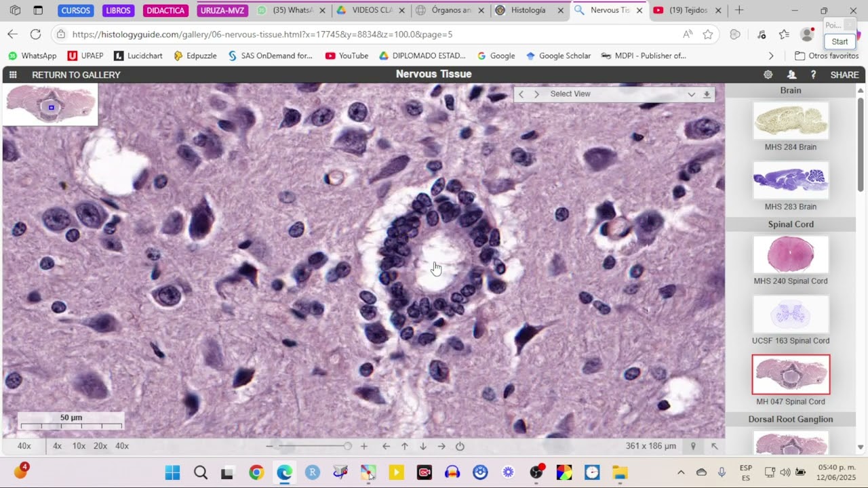This screenshot has width=868, height=488.
Task: Open MHS 240 Spinal Cord thumbnail
Action: [x=791, y=255]
